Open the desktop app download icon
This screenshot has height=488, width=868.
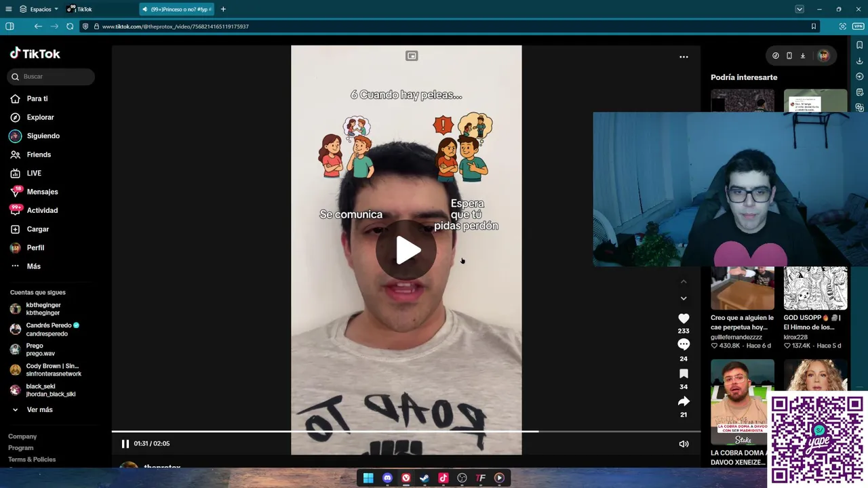(x=803, y=56)
